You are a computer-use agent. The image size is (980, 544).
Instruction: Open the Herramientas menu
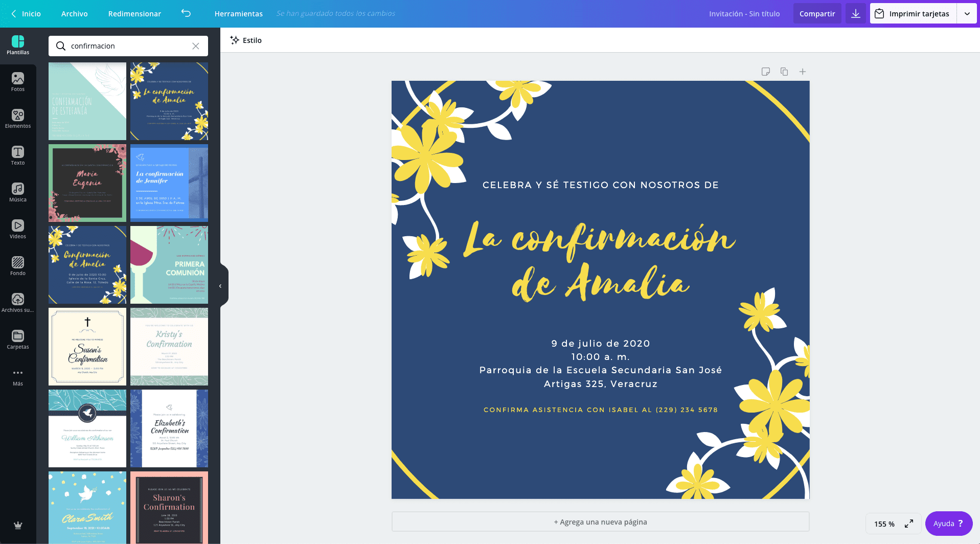point(238,14)
